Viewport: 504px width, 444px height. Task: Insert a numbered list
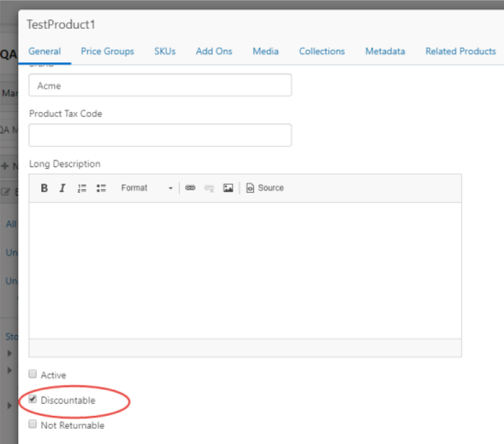coord(82,188)
